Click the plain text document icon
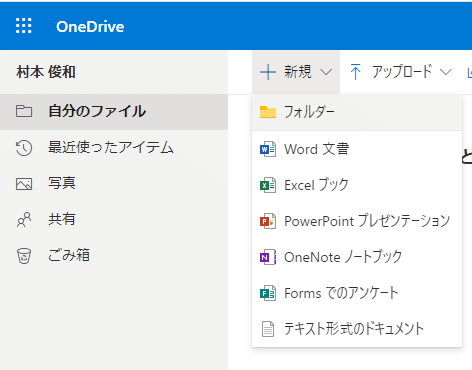The image size is (472, 370). pos(268,329)
